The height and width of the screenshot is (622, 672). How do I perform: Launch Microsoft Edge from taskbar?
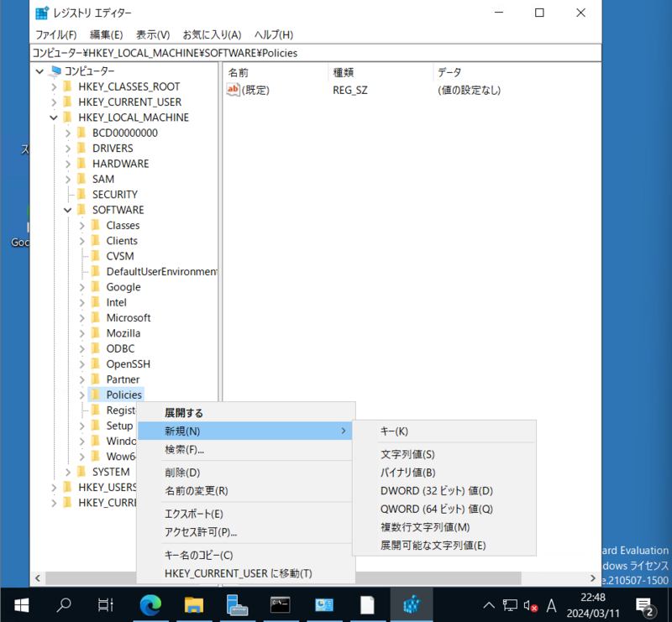pos(150,605)
